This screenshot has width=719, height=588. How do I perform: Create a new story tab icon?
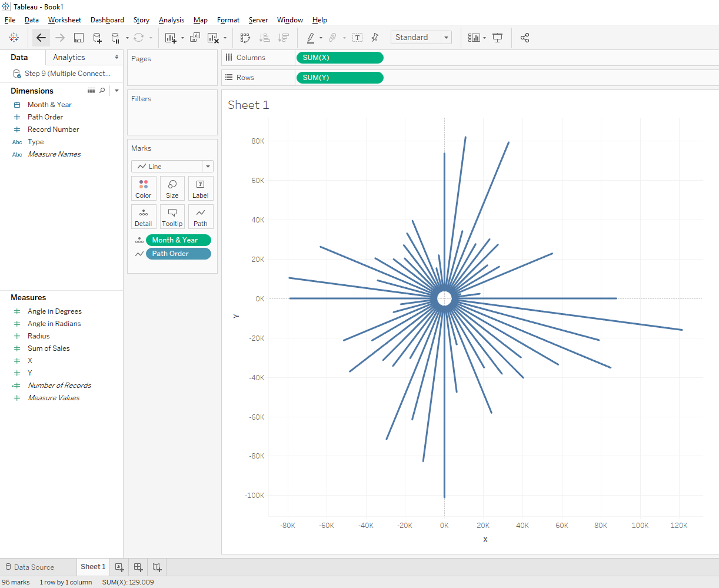(x=157, y=567)
